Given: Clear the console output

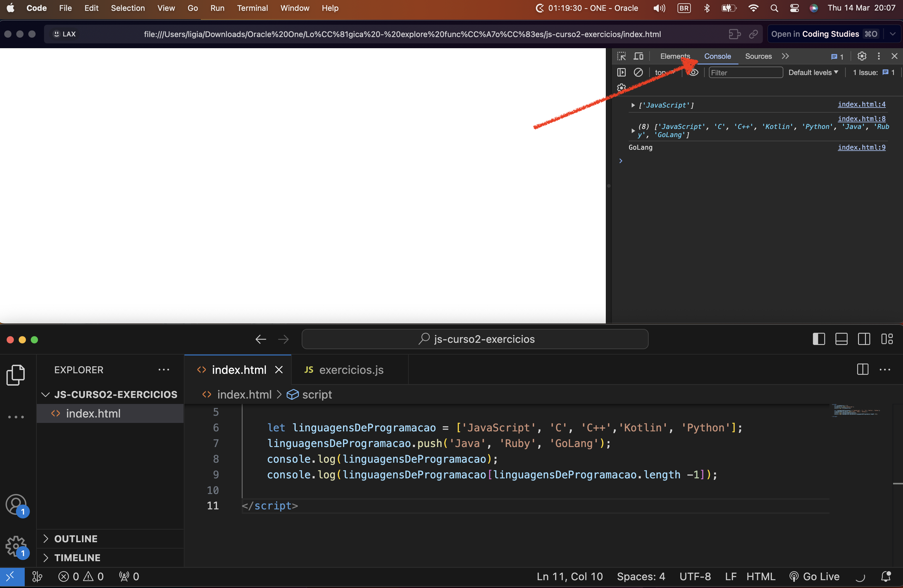Looking at the screenshot, I should tap(638, 72).
